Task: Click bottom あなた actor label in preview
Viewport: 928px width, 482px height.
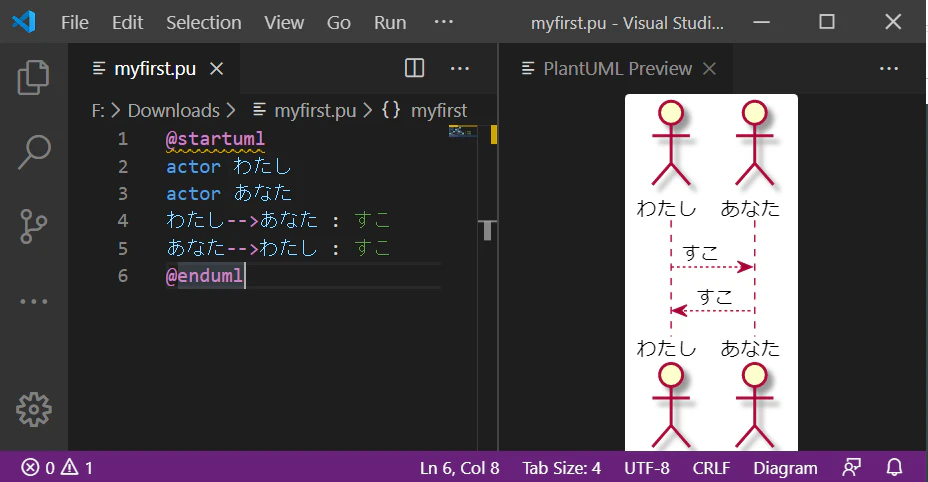Action: [x=750, y=348]
